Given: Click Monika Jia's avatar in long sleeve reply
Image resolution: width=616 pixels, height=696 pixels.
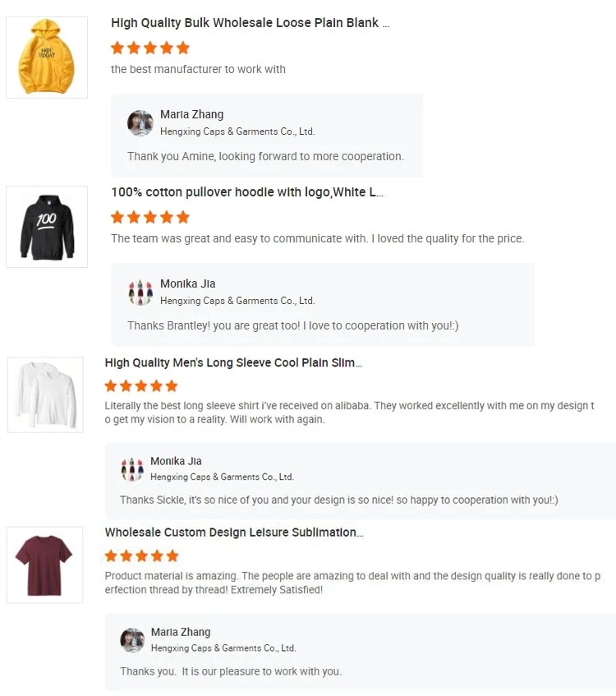Looking at the screenshot, I should tap(132, 469).
